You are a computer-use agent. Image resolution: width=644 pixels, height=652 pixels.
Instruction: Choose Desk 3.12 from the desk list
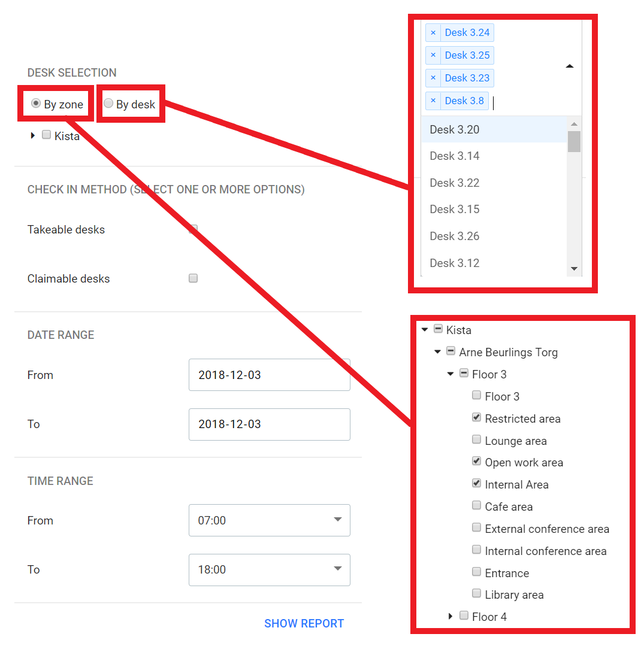tap(495, 263)
